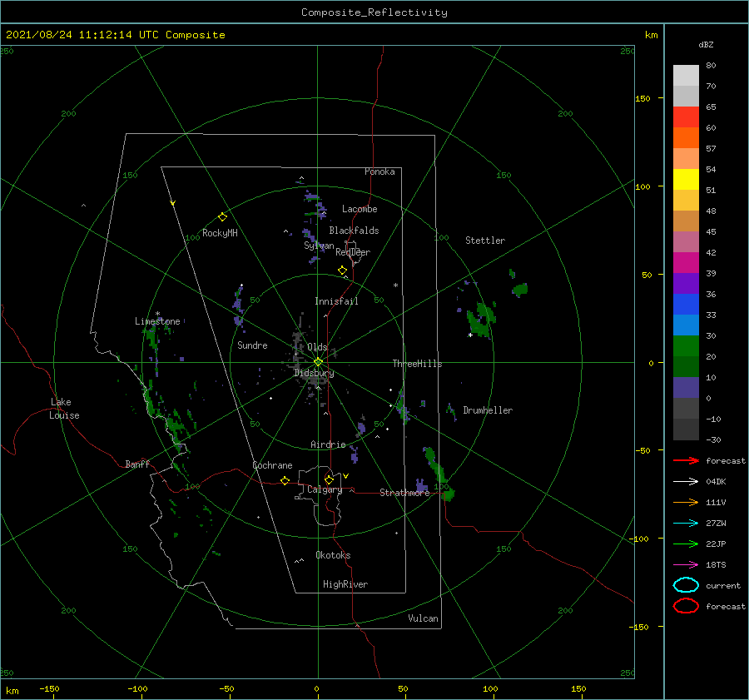Select the indigo 10-0 dBZ color band
Viewport: 749px width, 700px height.
coord(686,388)
